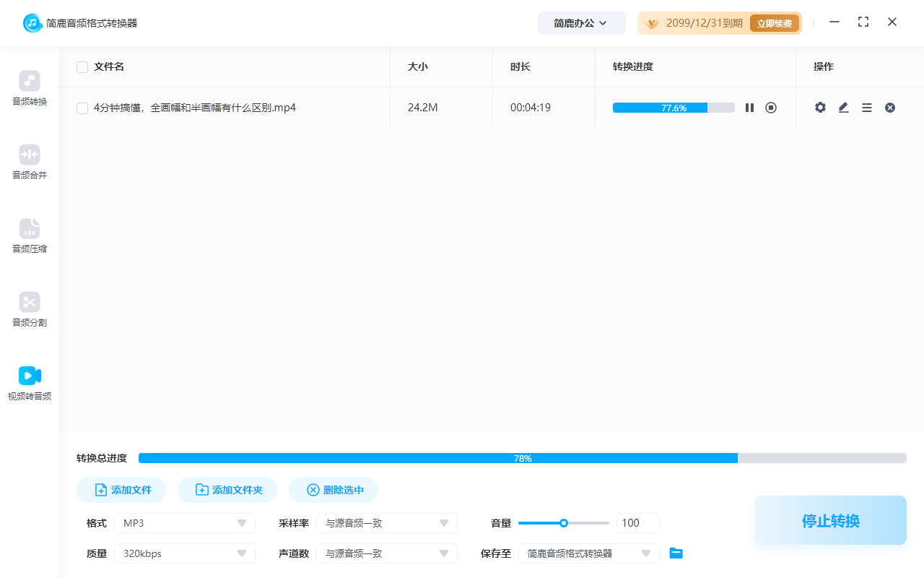Adjust the 音量 volume slider
The height and width of the screenshot is (578, 924).
click(563, 522)
